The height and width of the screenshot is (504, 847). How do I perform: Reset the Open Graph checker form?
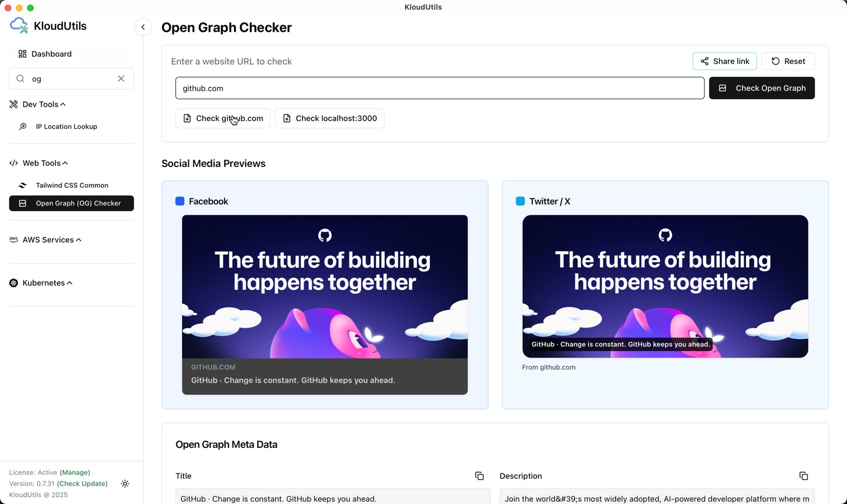coord(788,62)
